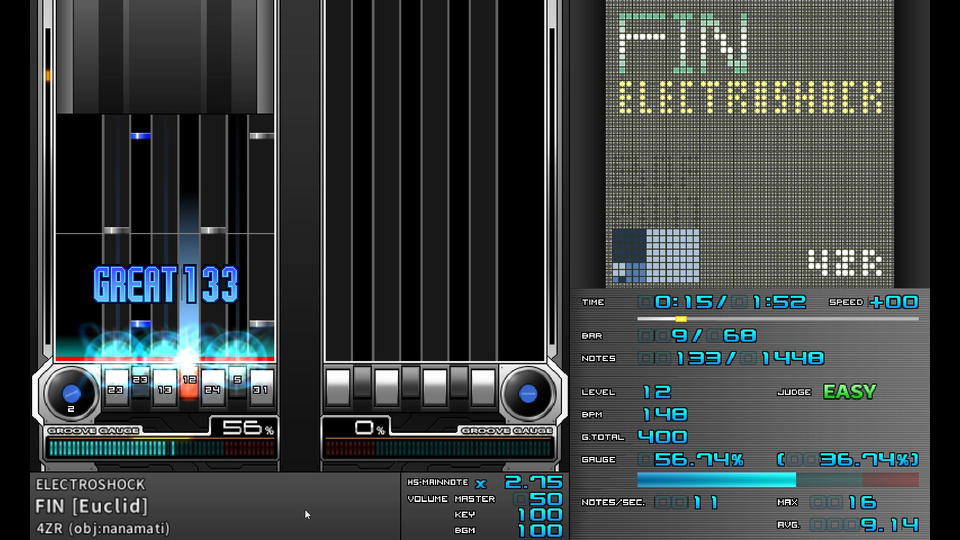Screen dimensions: 960x540
Task: Click the VOLUME MASTER value 50
Action: [546, 499]
